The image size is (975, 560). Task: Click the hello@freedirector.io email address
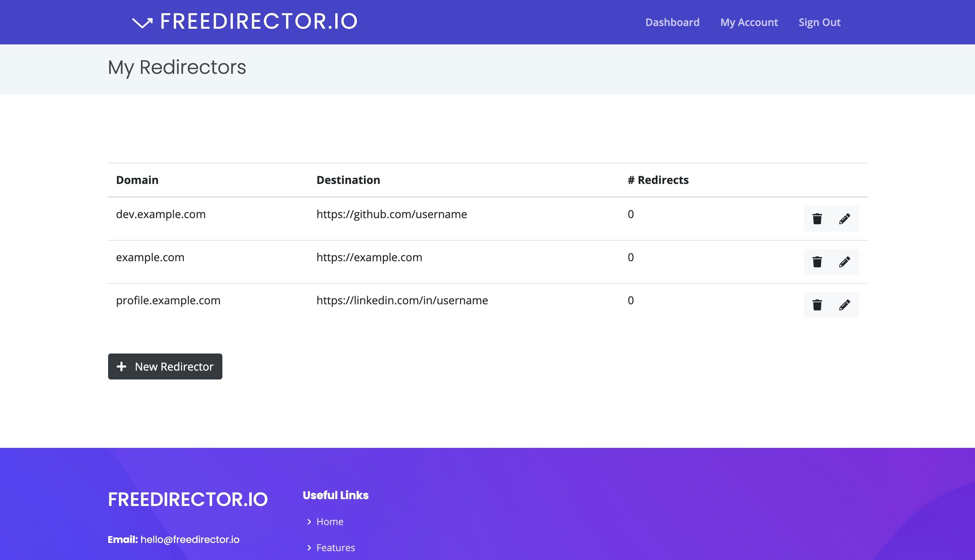pyautogui.click(x=190, y=539)
